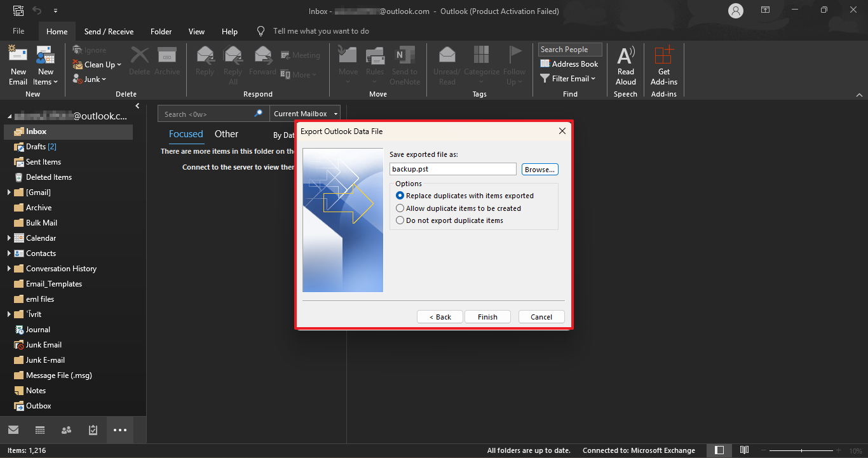The width and height of the screenshot is (868, 458).
Task: Create a New Email
Action: pos(18,64)
